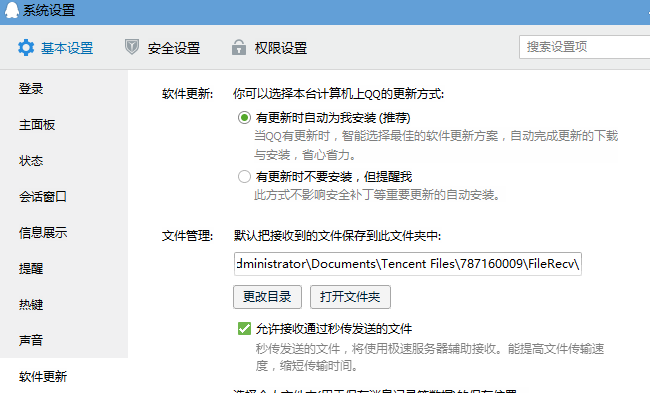Image resolution: width=650 pixels, height=393 pixels.
Task: Click the 更改目录 button
Action: 267,297
